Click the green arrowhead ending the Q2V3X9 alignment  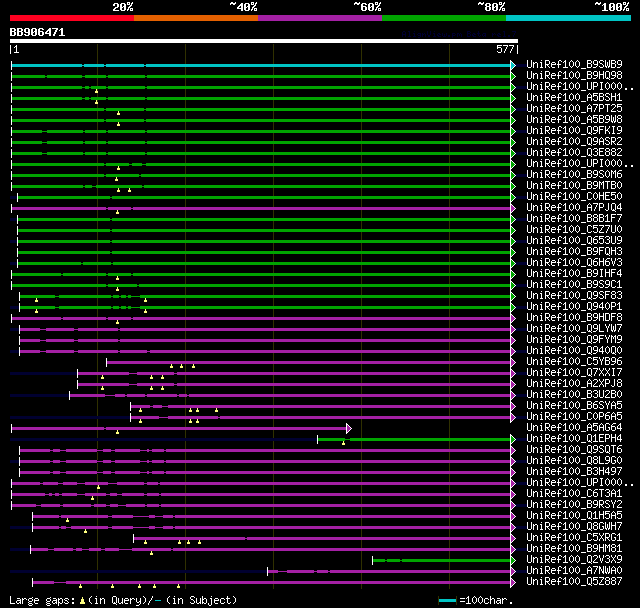point(514,560)
